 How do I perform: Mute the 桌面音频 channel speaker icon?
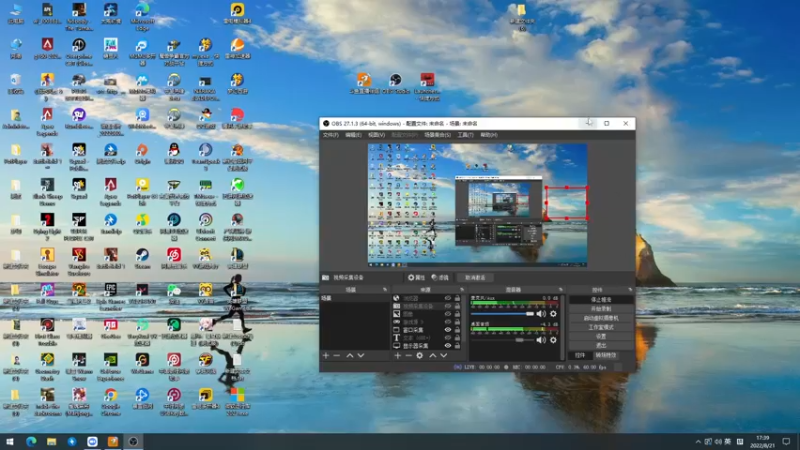tap(541, 340)
